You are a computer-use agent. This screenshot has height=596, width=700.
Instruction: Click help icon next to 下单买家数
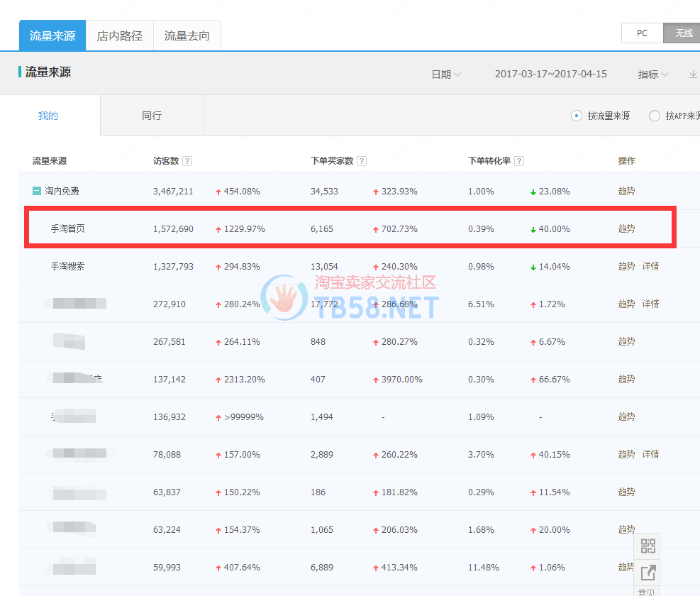click(x=362, y=161)
